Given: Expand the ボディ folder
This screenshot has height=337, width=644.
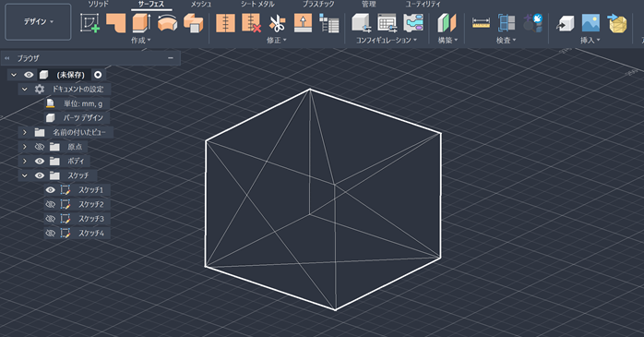Looking at the screenshot, I should (25, 161).
